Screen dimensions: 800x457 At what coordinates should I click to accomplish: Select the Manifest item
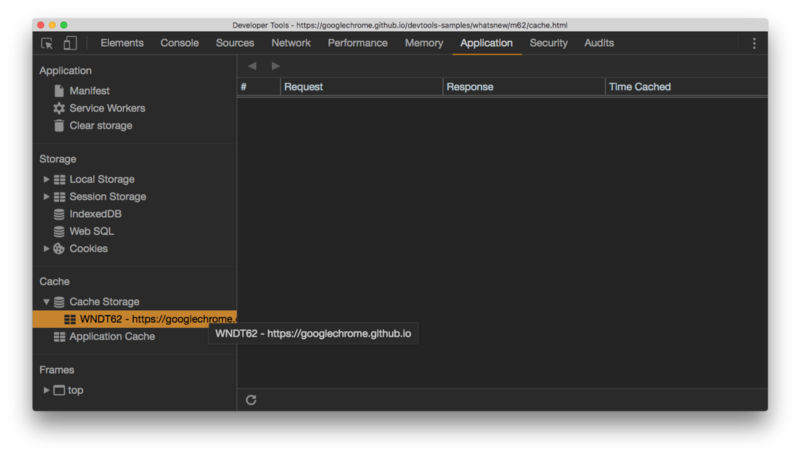point(89,91)
